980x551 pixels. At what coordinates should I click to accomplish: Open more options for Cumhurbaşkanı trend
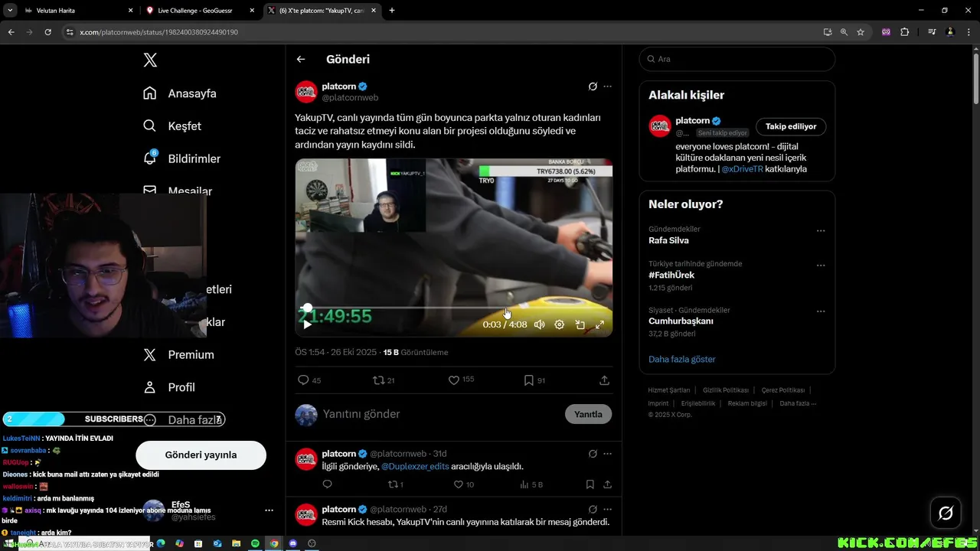point(821,311)
